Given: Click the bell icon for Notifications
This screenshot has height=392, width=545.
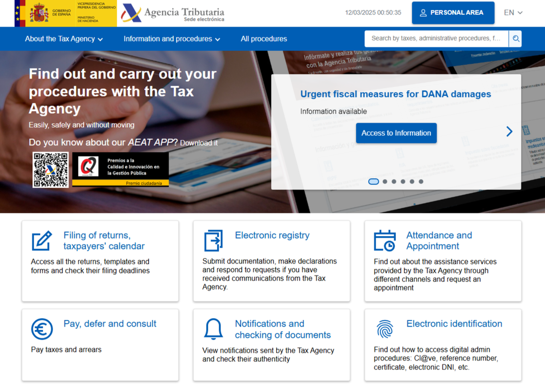Looking at the screenshot, I should (213, 329).
